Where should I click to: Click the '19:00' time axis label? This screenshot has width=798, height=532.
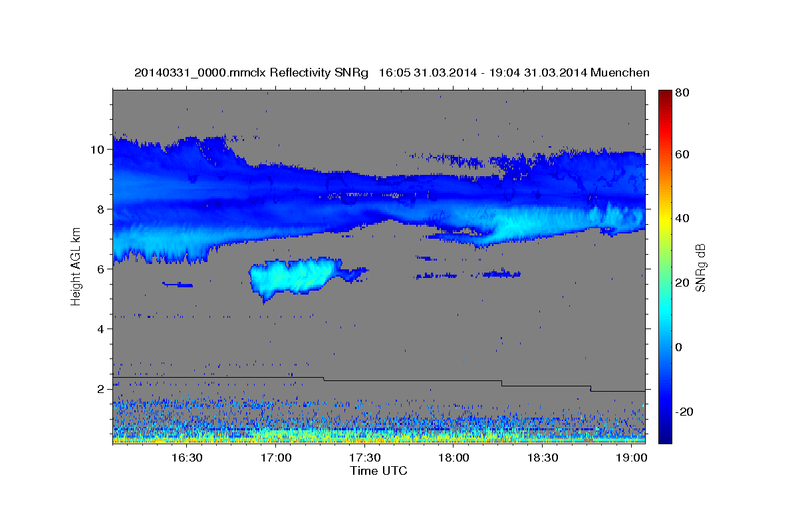tap(632, 458)
